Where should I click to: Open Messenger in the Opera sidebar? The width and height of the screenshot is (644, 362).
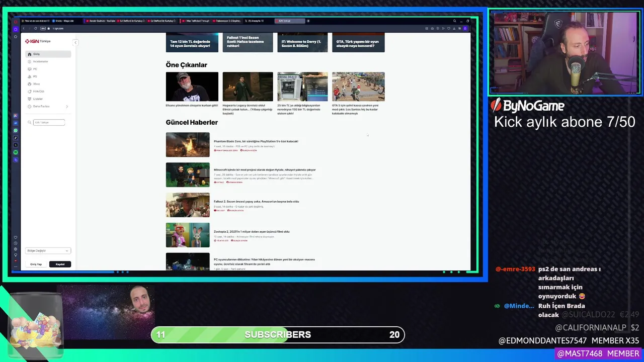16,123
